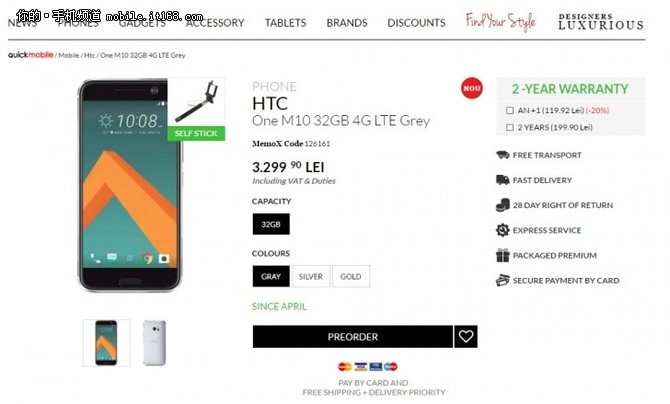Click the express service gear icon

502,230
